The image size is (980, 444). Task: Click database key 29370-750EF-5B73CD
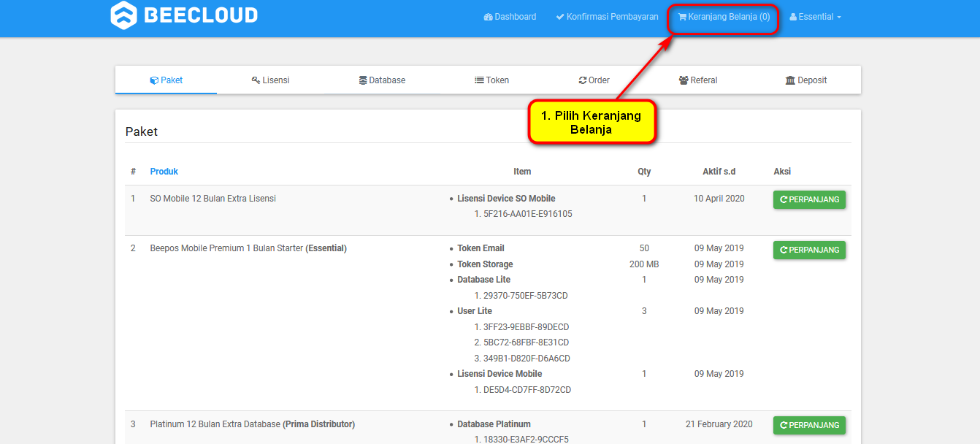[526, 296]
